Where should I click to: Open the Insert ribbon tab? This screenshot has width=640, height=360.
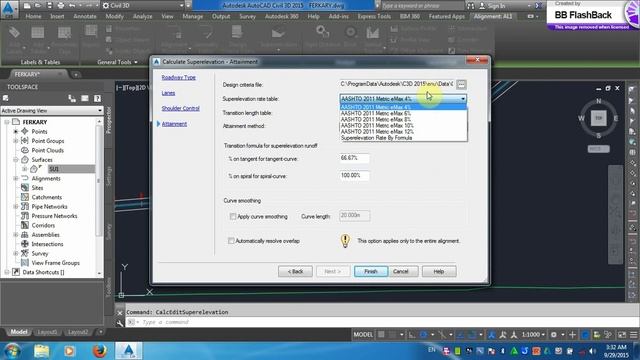pos(57,17)
